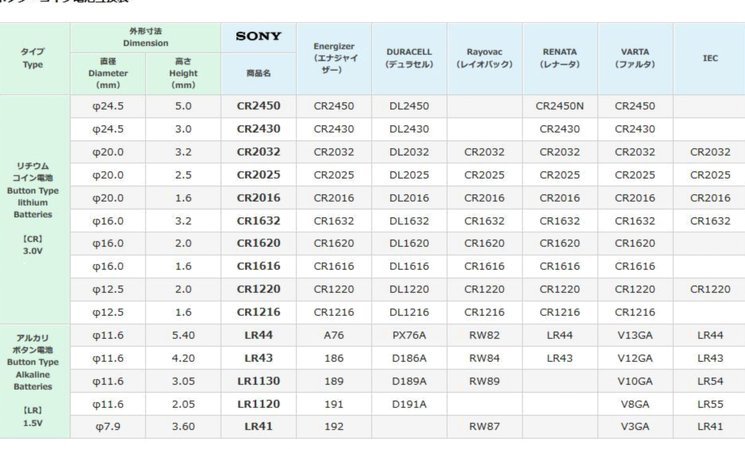Viewport: 745px width, 449px height.
Task: Click the VARTA column header
Action: tap(635, 58)
